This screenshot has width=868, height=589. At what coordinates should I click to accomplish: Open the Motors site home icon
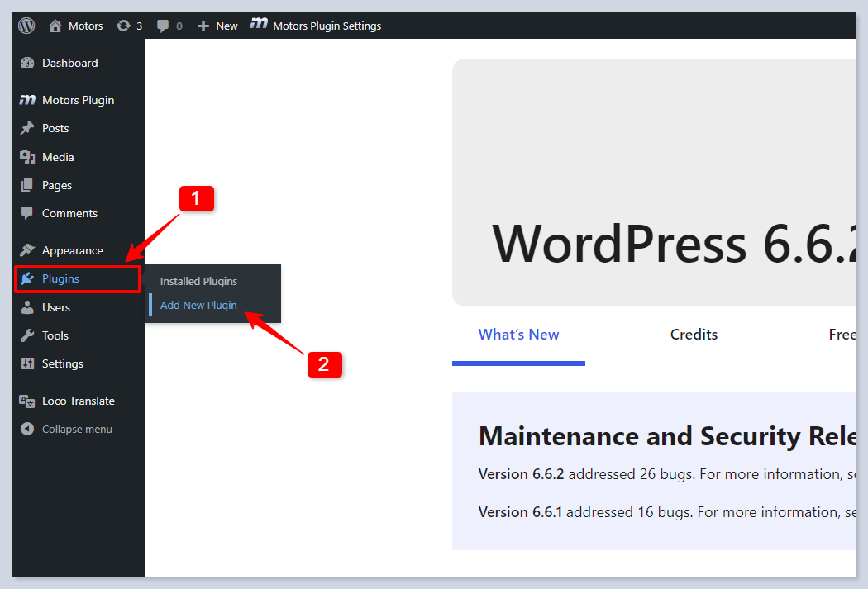click(55, 26)
